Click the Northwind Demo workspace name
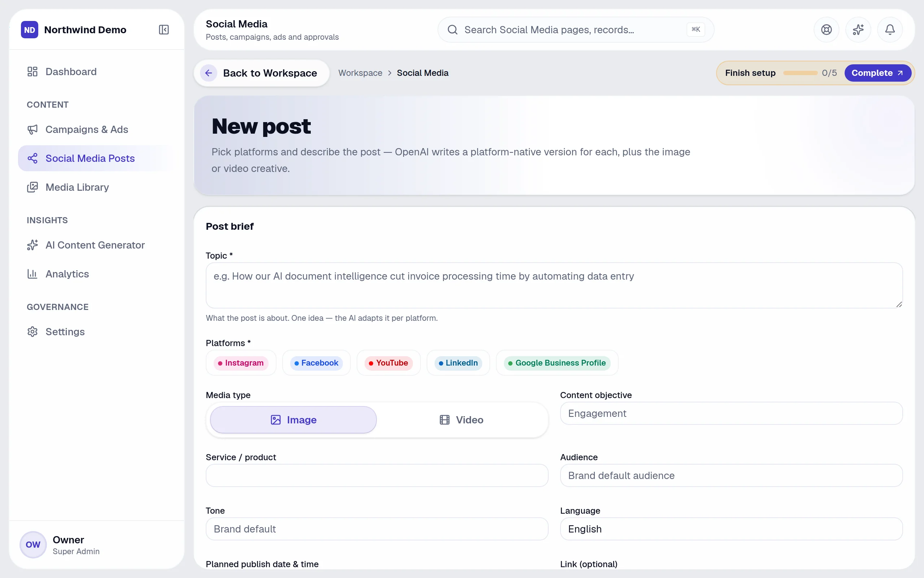 tap(85, 29)
